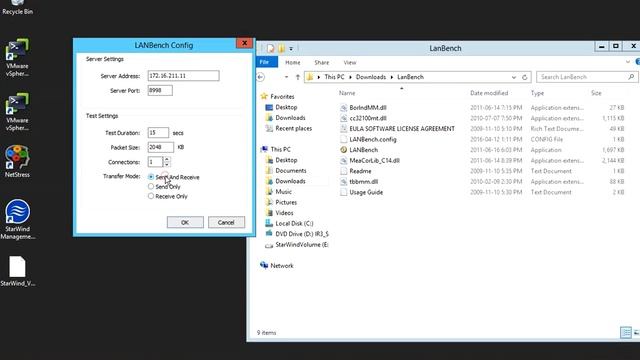Expand the ribbon with the chevron
Image resolution: width=640 pixels, height=360 pixels.
[x=628, y=62]
